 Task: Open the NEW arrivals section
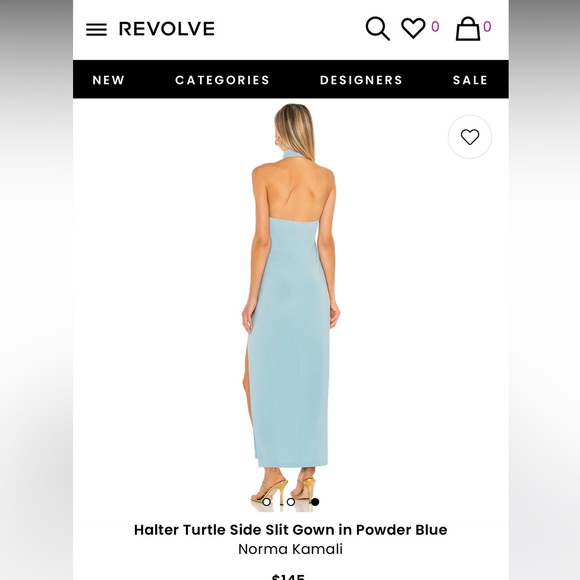click(x=108, y=80)
